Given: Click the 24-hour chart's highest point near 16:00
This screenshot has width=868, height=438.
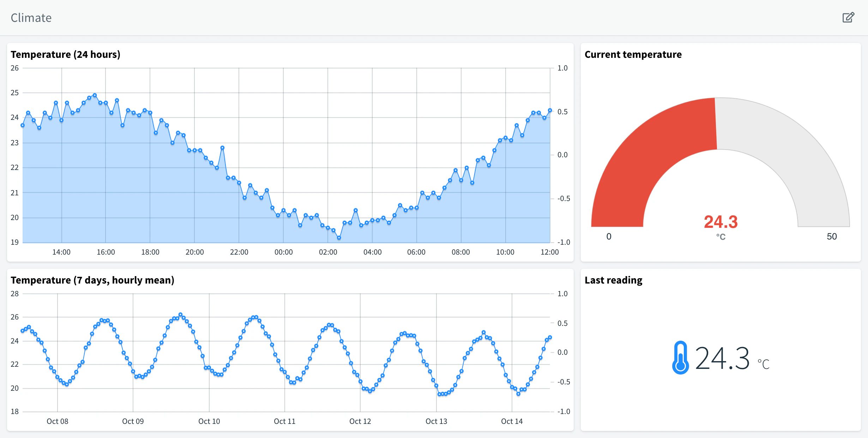Looking at the screenshot, I should coord(95,95).
